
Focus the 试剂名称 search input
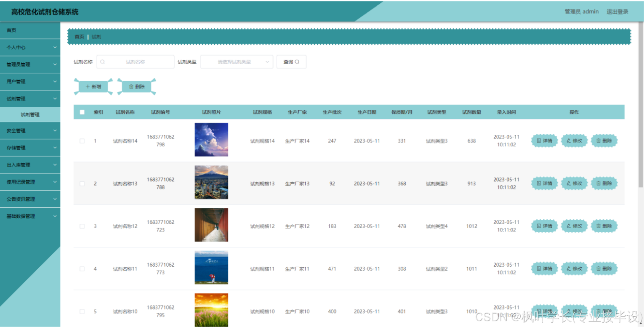(136, 62)
